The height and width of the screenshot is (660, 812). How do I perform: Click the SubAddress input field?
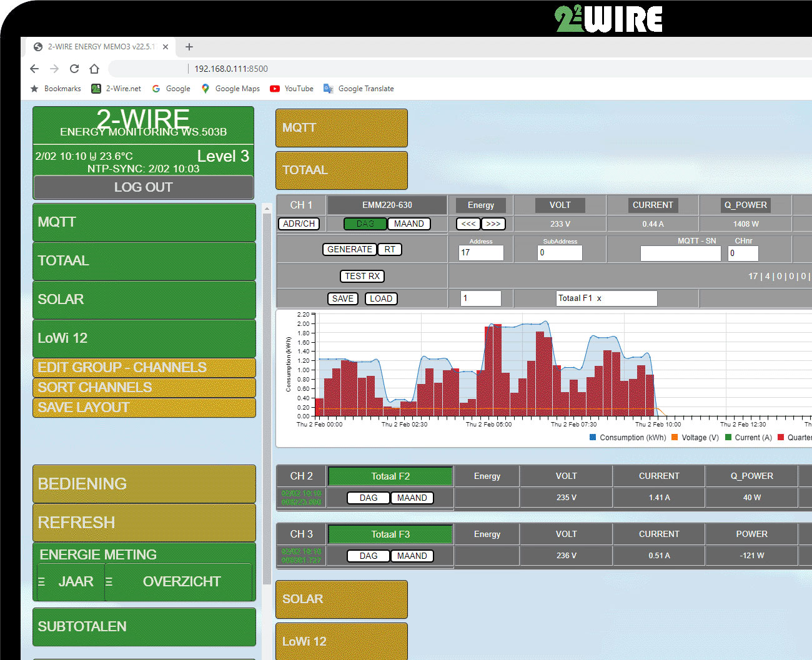[x=560, y=252]
